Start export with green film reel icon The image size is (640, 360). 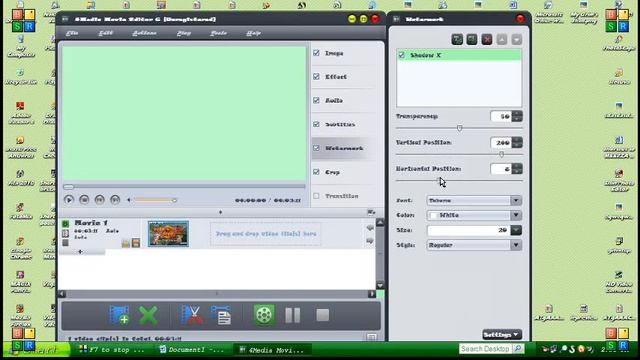pos(264,315)
